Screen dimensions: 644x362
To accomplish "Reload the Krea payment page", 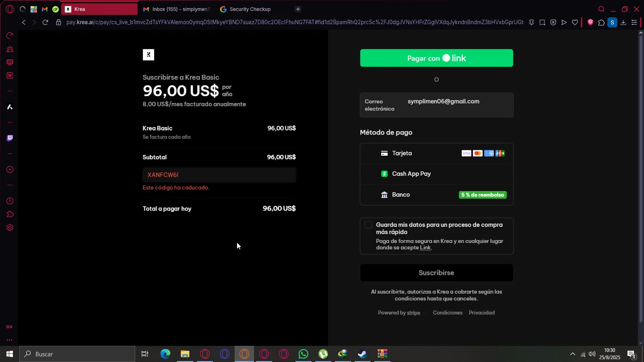I will tap(45, 22).
